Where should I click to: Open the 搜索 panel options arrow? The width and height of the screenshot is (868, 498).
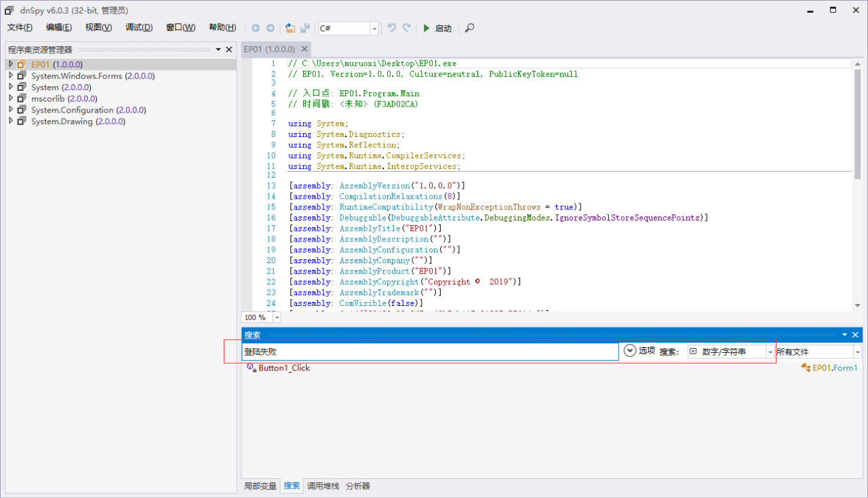point(845,334)
